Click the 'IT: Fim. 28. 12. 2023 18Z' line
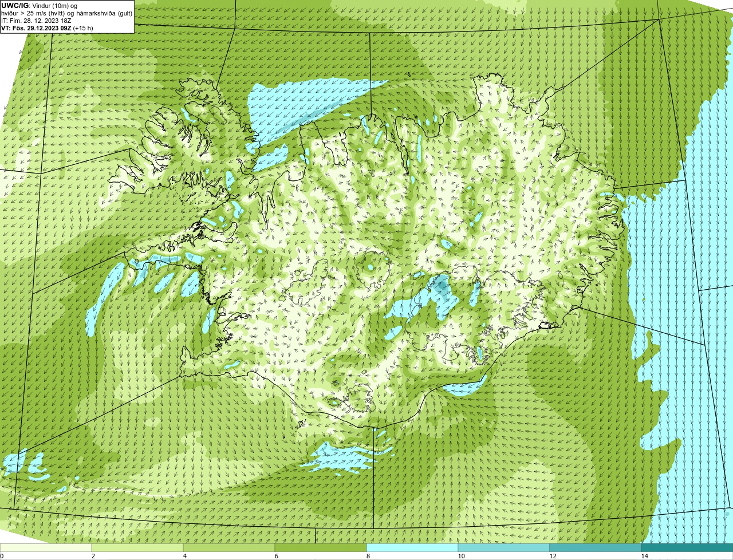 pyautogui.click(x=36, y=21)
